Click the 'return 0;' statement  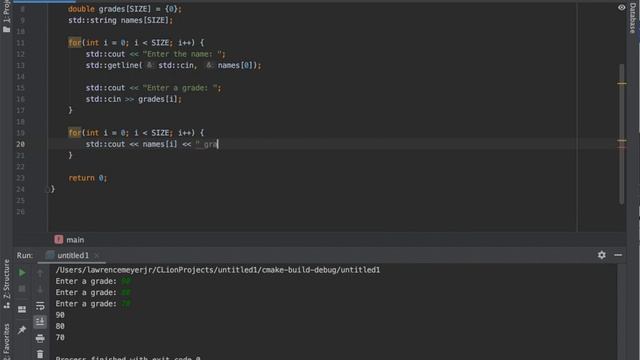[88, 178]
